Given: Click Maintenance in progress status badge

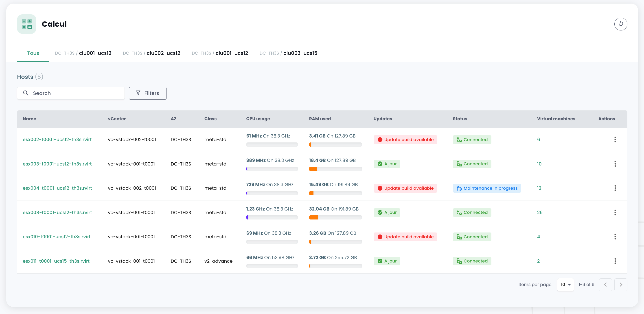Looking at the screenshot, I should click(486, 188).
